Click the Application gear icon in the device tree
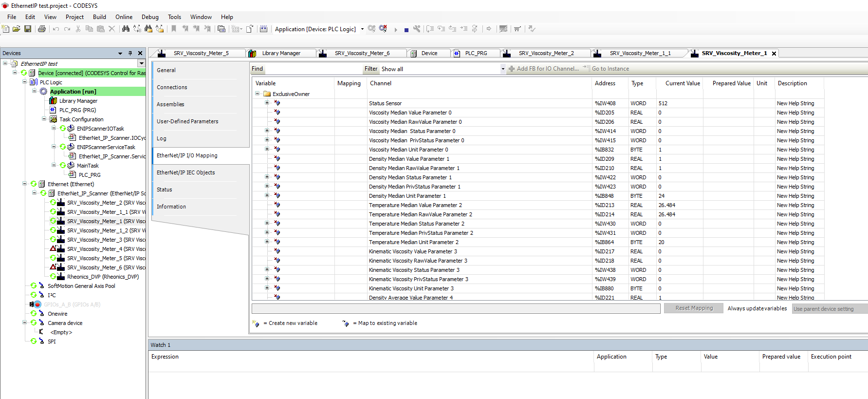Screen dimensions: 868x399 43,92
